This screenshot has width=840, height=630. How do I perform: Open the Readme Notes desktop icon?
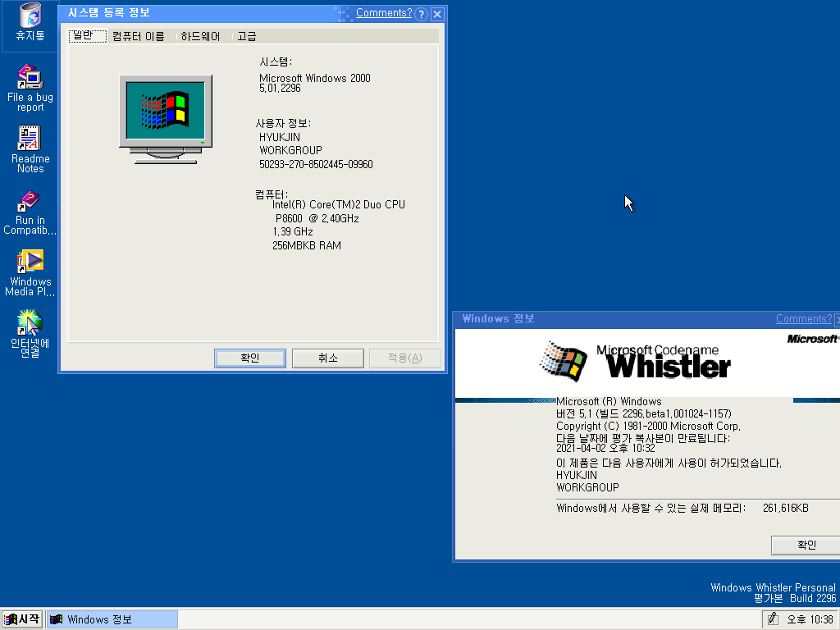[30, 149]
